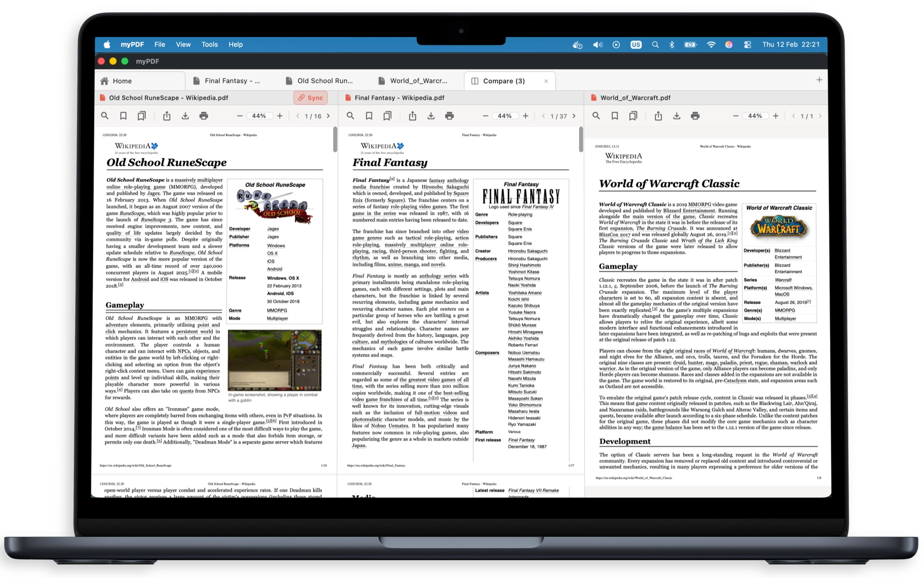The height and width of the screenshot is (578, 924).
Task: Search within the Old School RuneScape PDF
Action: 105,116
